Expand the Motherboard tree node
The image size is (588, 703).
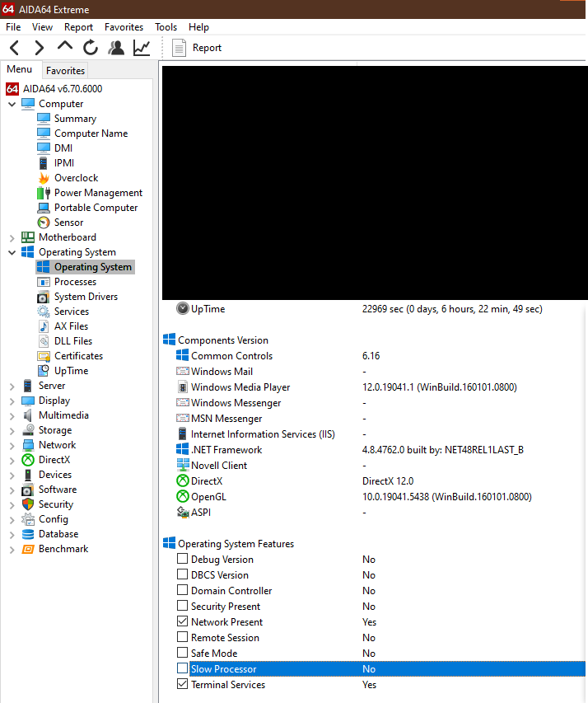tap(12, 237)
